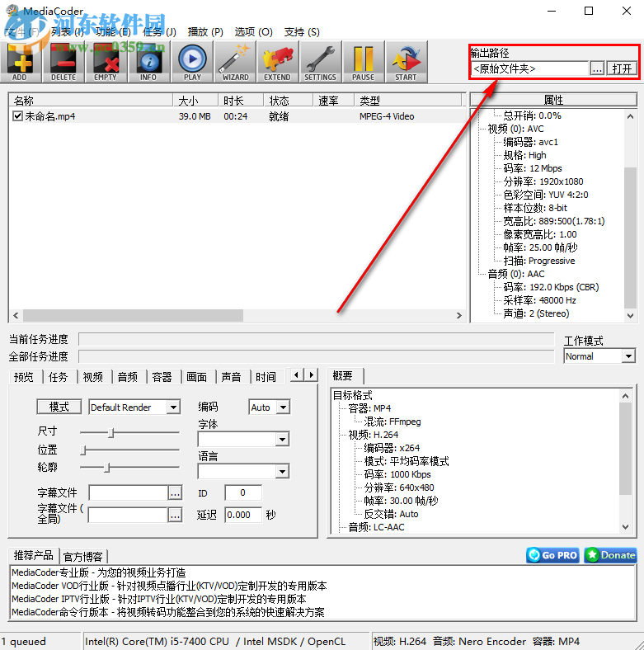The height and width of the screenshot is (650, 644).
Task: Open the 选项 (O) menu
Action: [254, 32]
